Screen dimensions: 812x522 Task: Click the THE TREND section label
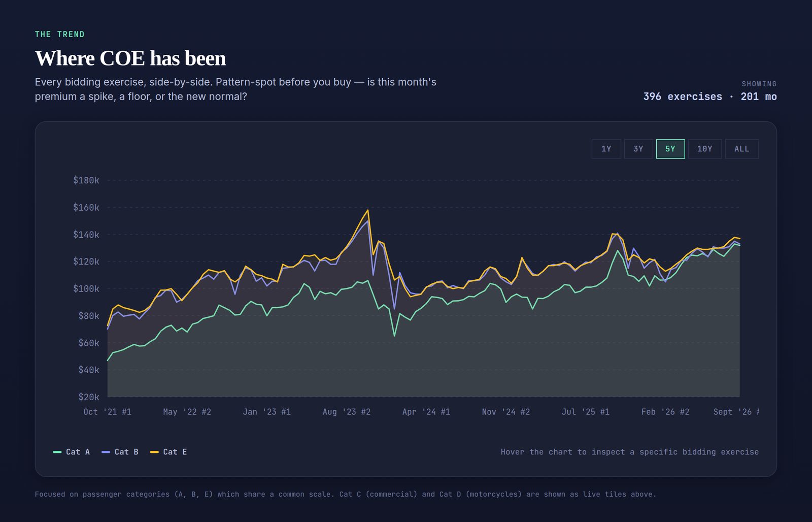(60, 34)
